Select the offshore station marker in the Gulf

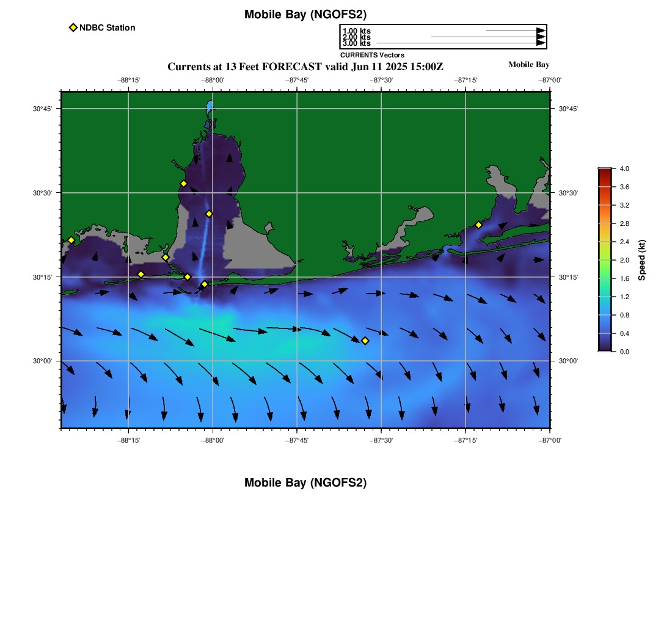tap(365, 341)
